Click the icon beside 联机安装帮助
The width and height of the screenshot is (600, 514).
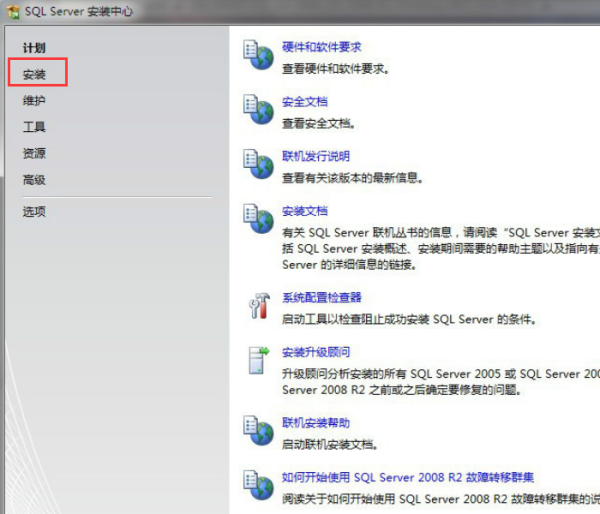(x=259, y=431)
